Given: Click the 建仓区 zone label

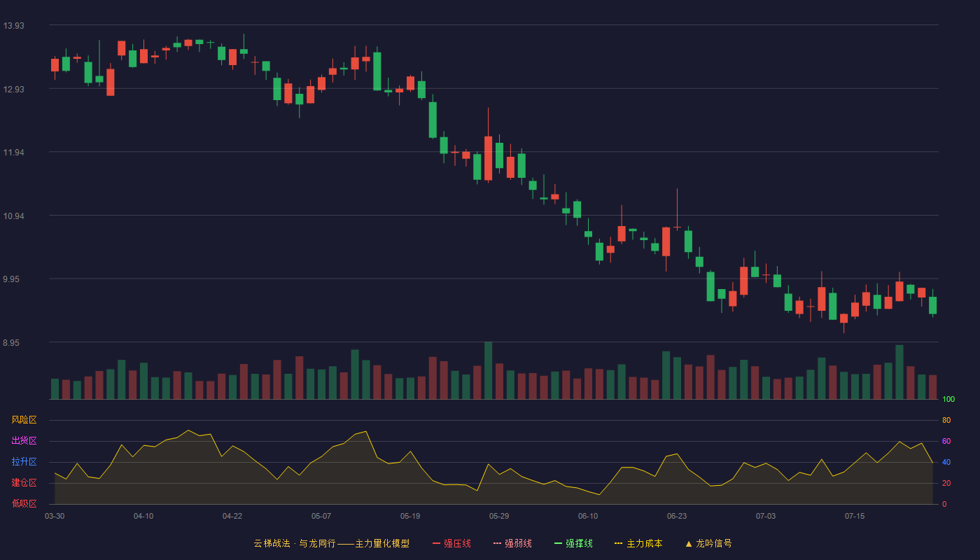Looking at the screenshot, I should [24, 483].
